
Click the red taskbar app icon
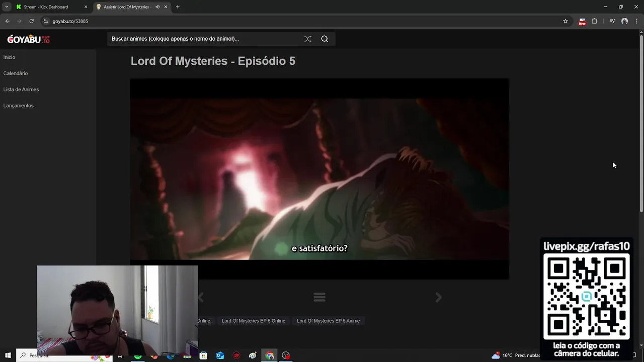236,355
